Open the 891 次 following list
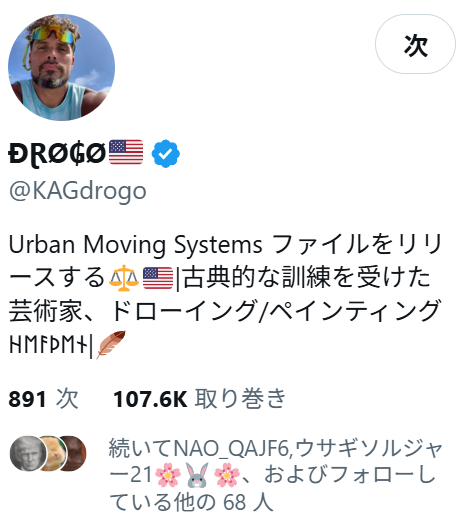Viewport: 460px width, 524px height. 43,399
